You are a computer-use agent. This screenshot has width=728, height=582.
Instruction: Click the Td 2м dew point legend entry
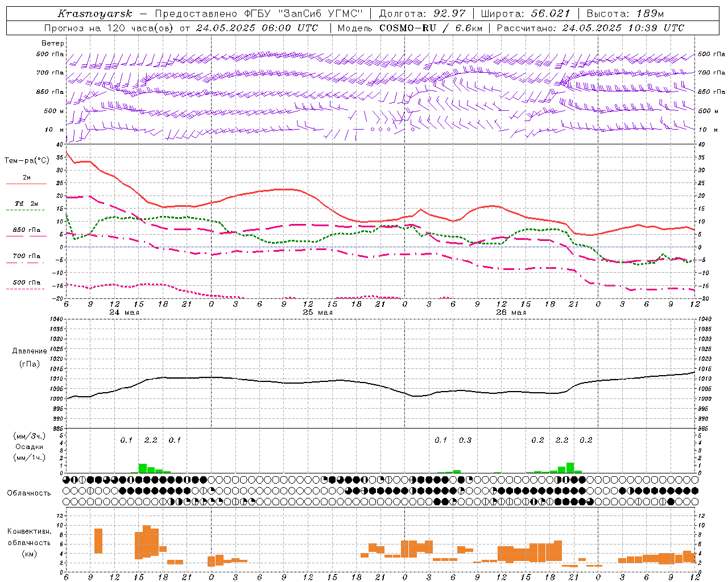coord(26,206)
